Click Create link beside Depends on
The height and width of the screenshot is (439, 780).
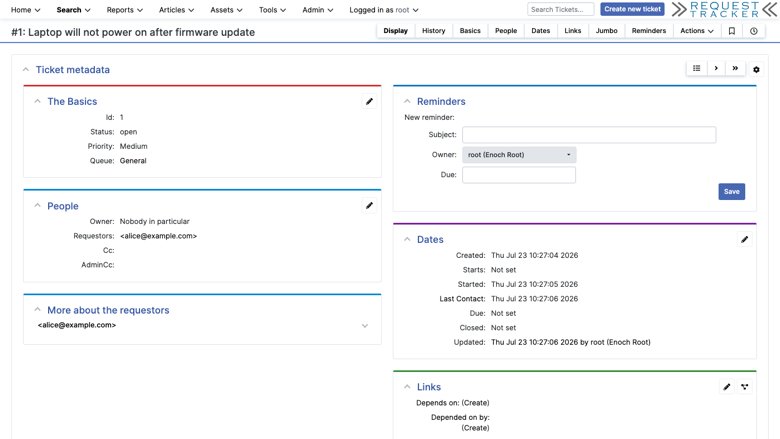(x=475, y=403)
